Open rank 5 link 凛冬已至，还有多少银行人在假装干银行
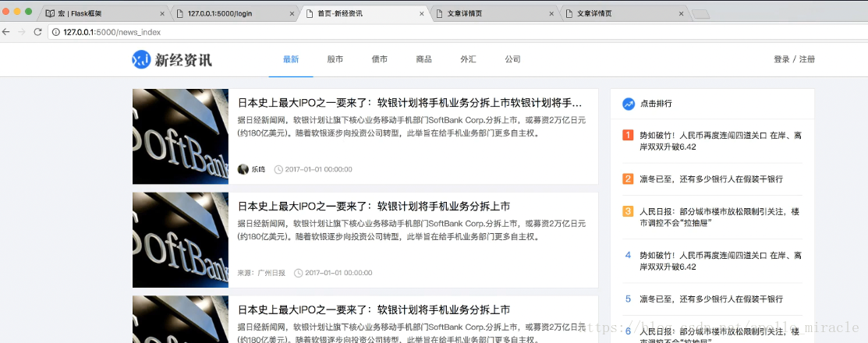Viewport: 868px width, 343px height. tap(711, 299)
